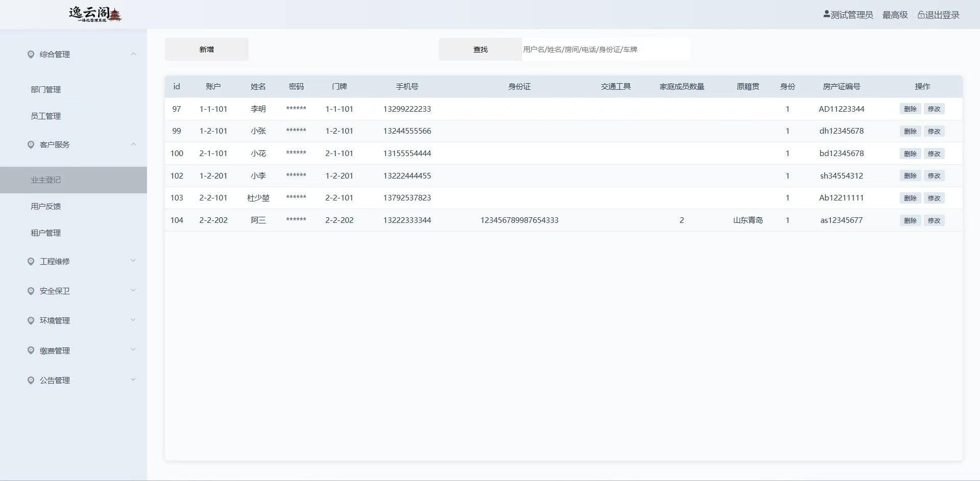Image resolution: width=980 pixels, height=481 pixels.
Task: Click location pin icon beside 客户服务
Action: pyautogui.click(x=31, y=145)
